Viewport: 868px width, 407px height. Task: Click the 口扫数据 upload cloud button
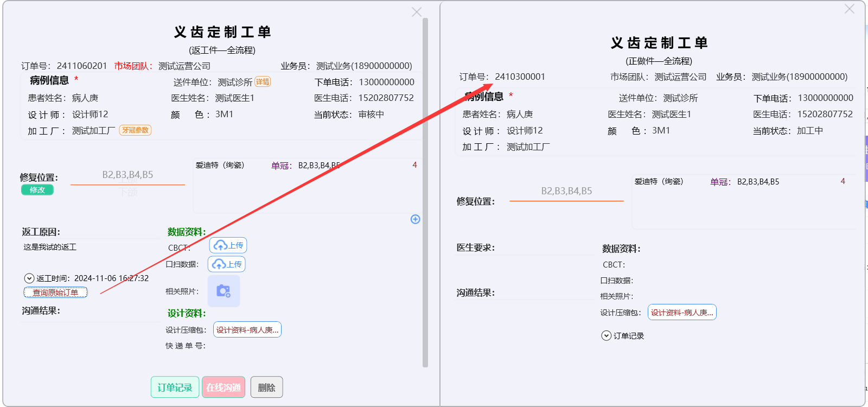(x=227, y=264)
